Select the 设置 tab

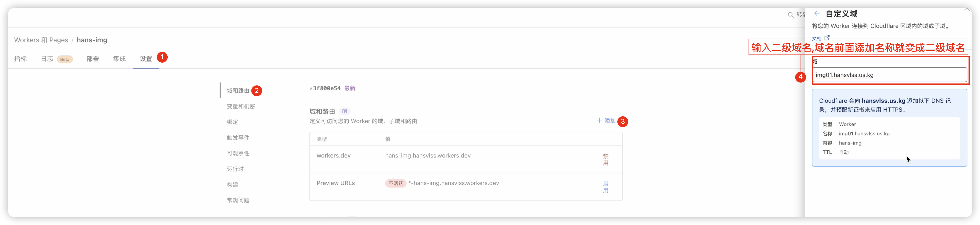[146, 59]
